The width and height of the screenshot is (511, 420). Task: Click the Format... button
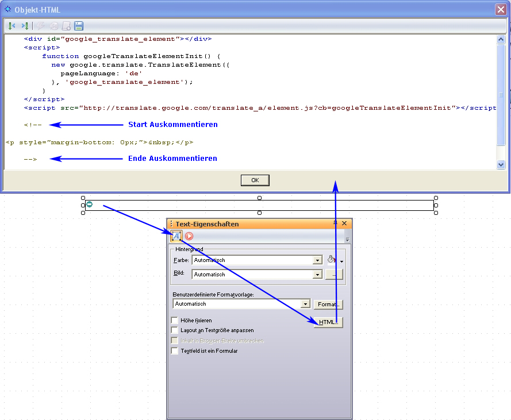[x=328, y=304]
